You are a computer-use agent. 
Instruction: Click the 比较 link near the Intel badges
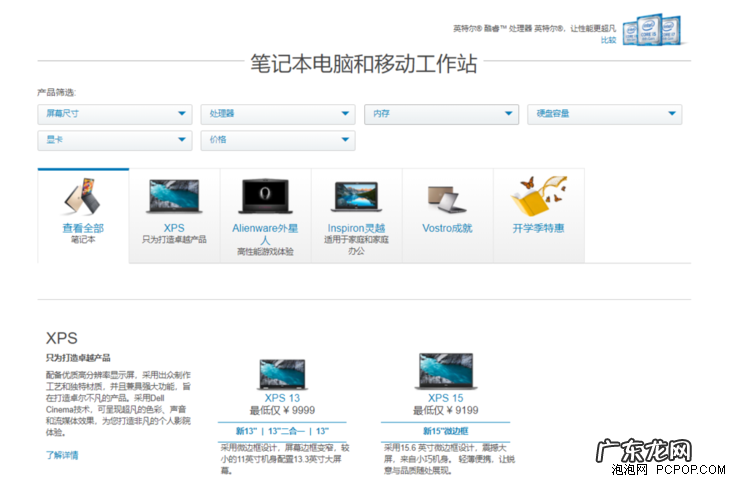coord(608,40)
